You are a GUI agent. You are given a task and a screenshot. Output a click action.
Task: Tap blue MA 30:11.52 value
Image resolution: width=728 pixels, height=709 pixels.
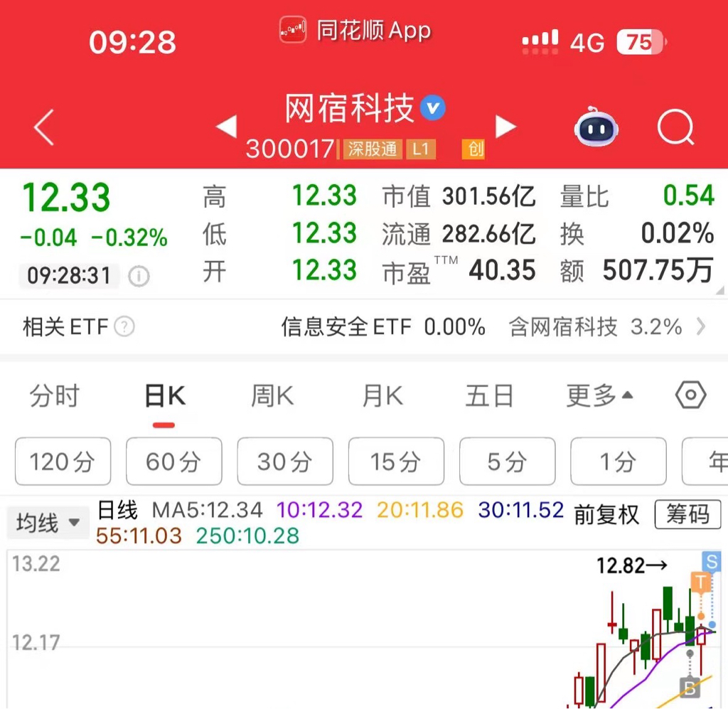tap(521, 510)
